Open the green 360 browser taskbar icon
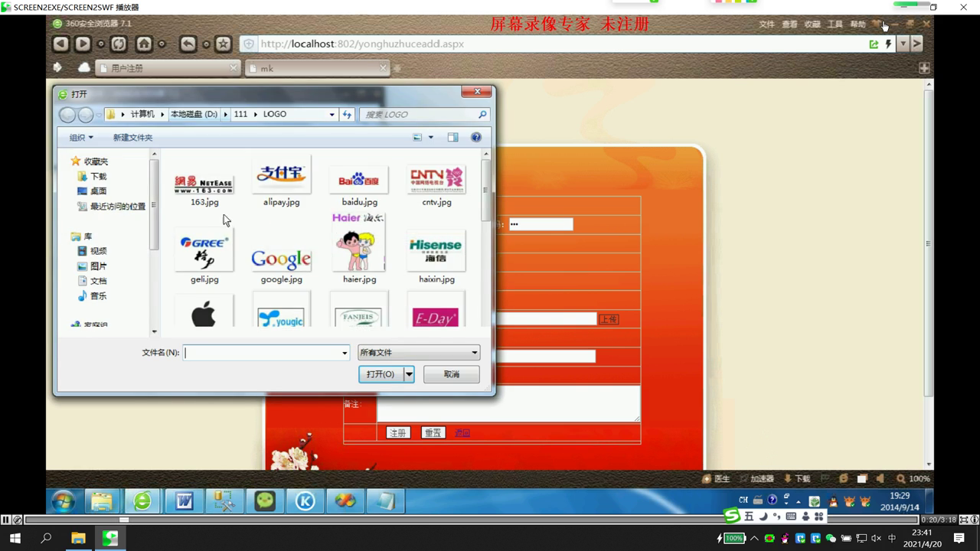This screenshot has height=551, width=980. coord(142,501)
